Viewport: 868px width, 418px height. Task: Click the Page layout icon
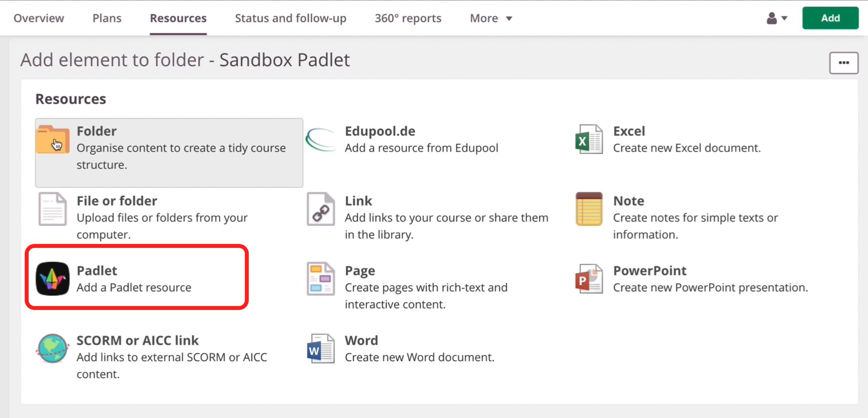point(321,279)
